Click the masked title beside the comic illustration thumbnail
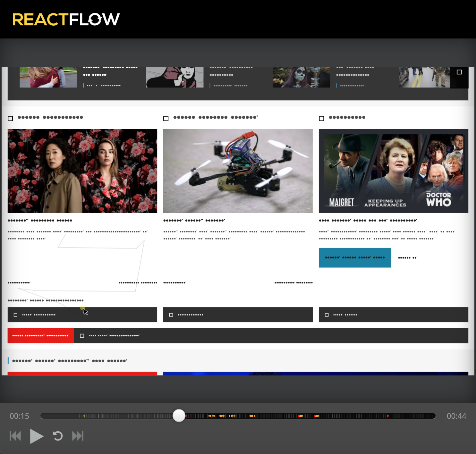Image resolution: width=476 pixels, height=454 pixels. coord(231,71)
